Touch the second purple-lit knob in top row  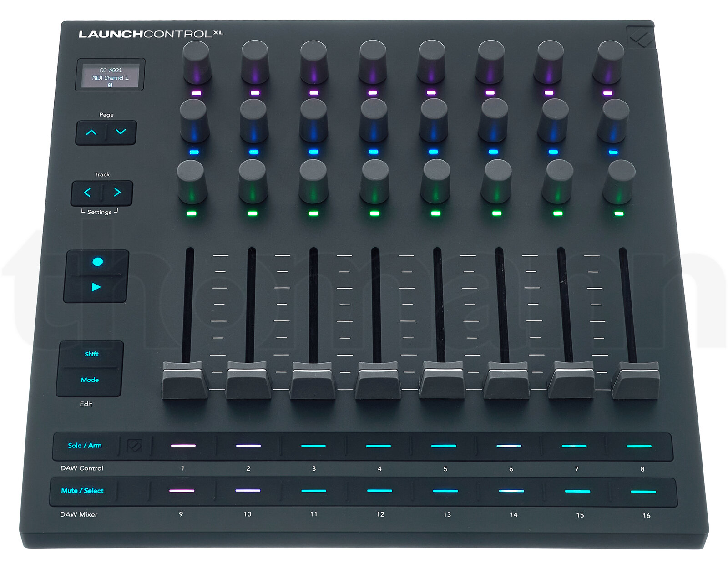tap(255, 62)
